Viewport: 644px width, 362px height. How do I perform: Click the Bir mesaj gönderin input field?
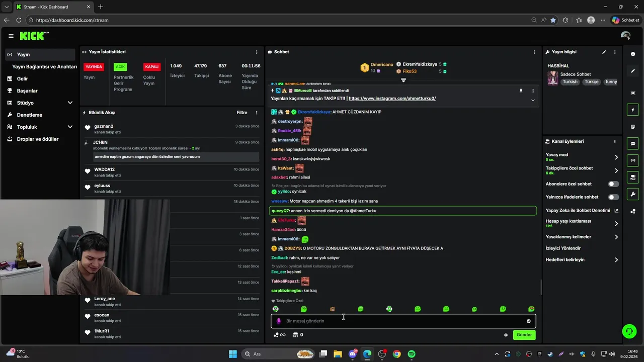tap(404, 321)
